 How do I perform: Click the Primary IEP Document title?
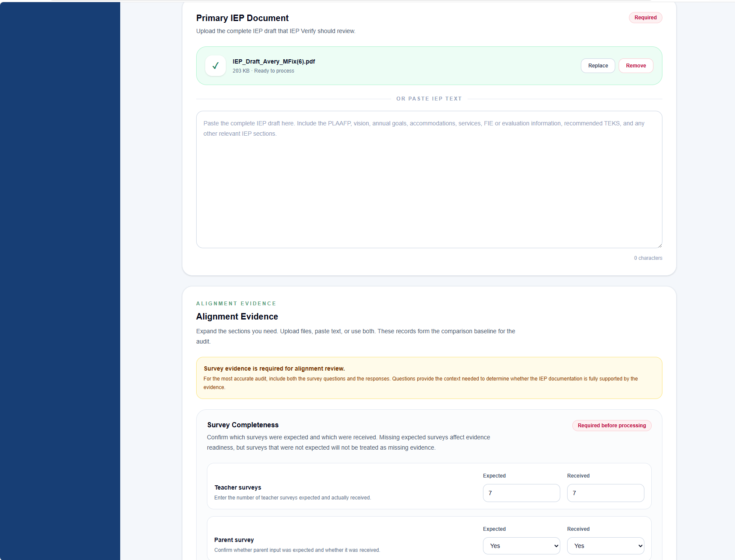[242, 18]
